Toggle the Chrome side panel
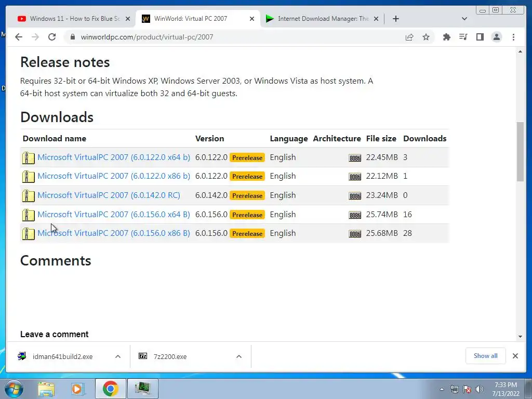The height and width of the screenshot is (399, 532). point(480,37)
